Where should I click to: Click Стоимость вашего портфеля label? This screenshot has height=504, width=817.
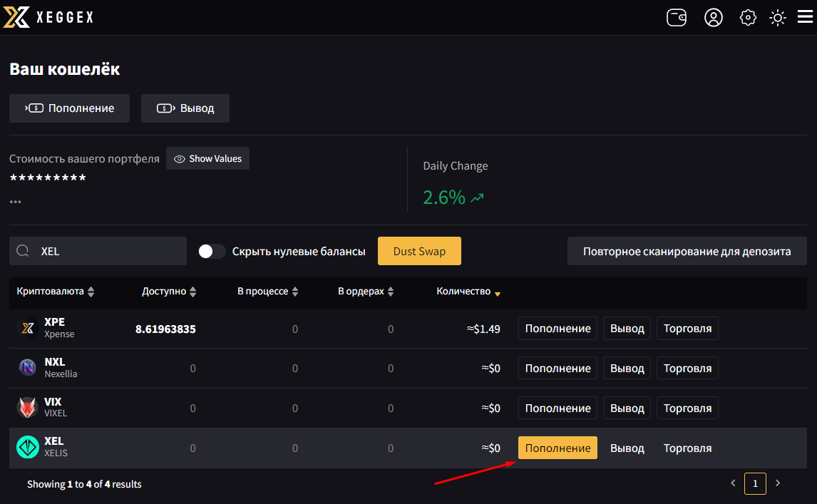click(84, 159)
